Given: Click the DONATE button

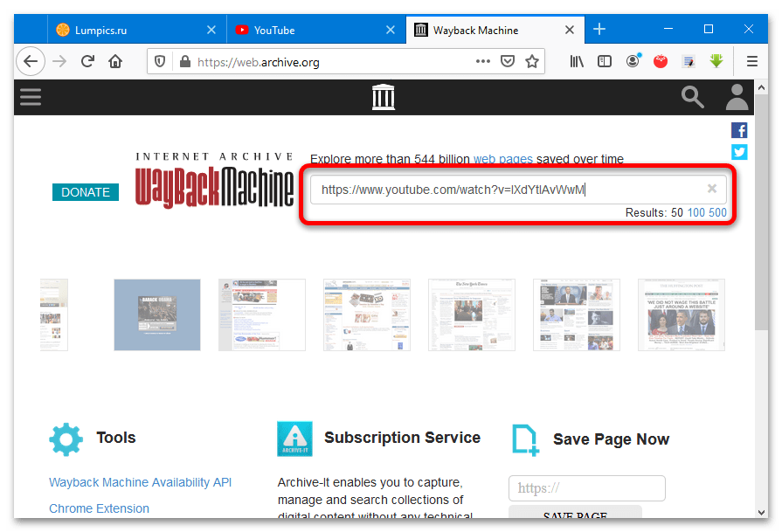Looking at the screenshot, I should point(86,192).
